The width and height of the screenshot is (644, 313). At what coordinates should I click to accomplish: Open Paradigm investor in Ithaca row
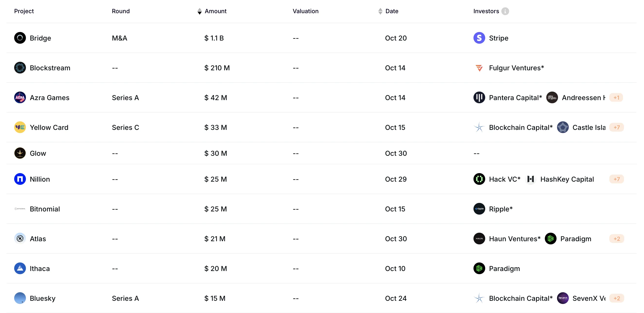[x=504, y=269]
